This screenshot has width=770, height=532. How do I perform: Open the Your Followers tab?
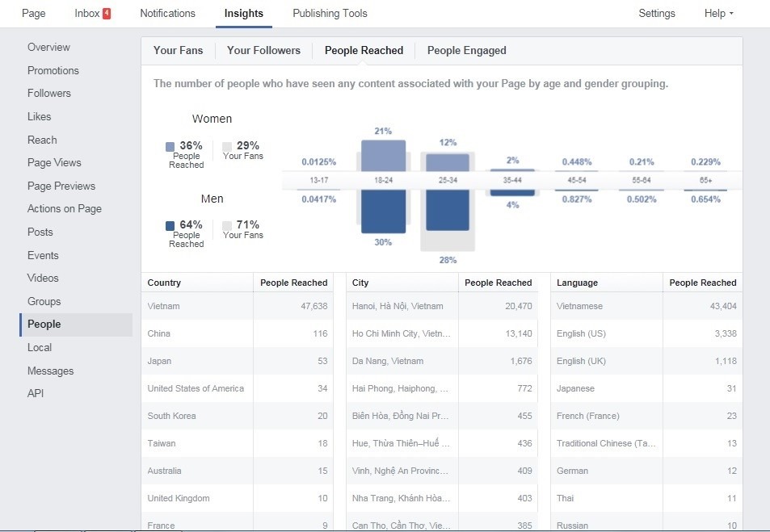[263, 50]
